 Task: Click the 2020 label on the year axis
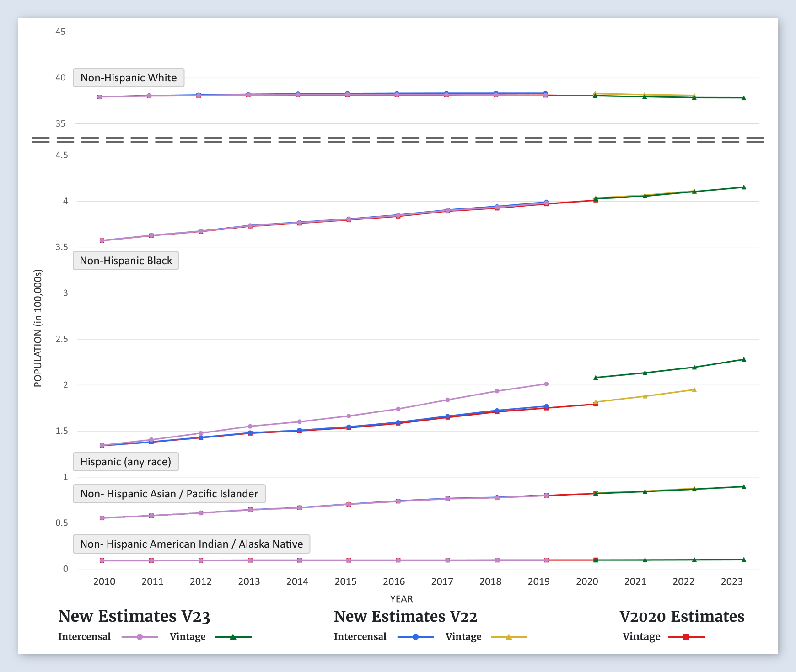(x=587, y=581)
